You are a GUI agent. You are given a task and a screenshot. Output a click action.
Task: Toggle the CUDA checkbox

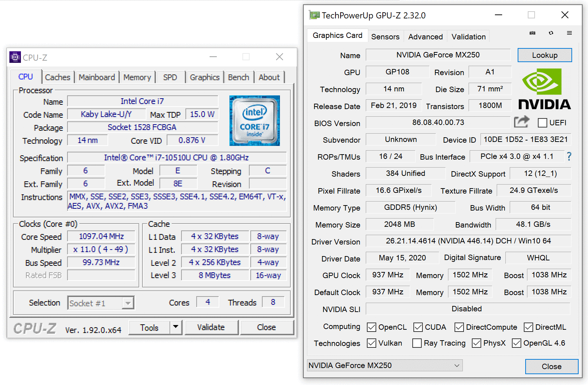pyautogui.click(x=418, y=327)
